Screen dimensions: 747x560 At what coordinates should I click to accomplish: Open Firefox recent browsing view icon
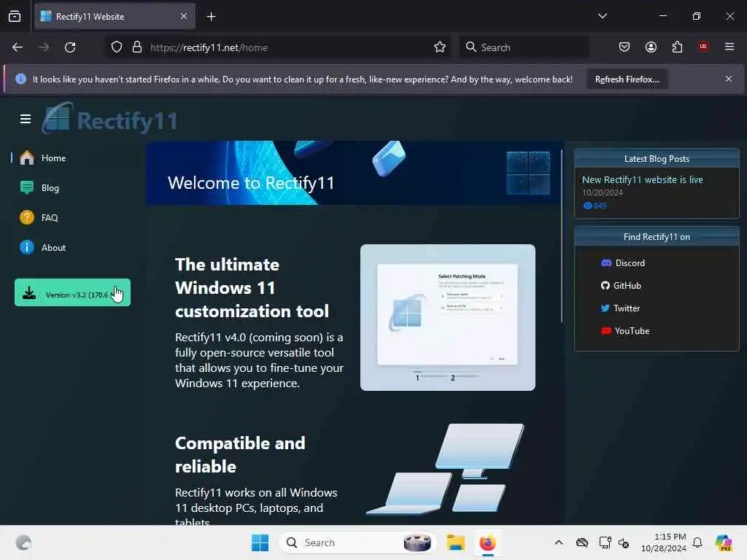(x=15, y=16)
